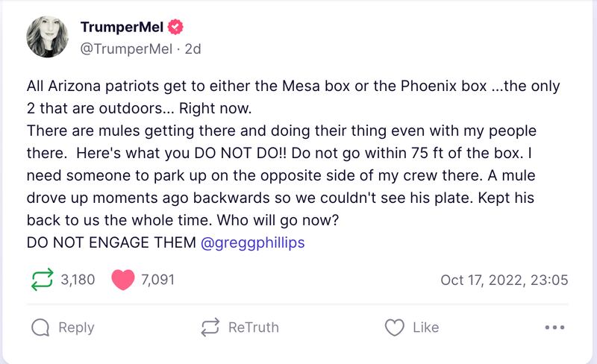
Task: Click the 'Reply' text label
Action: [x=76, y=327]
